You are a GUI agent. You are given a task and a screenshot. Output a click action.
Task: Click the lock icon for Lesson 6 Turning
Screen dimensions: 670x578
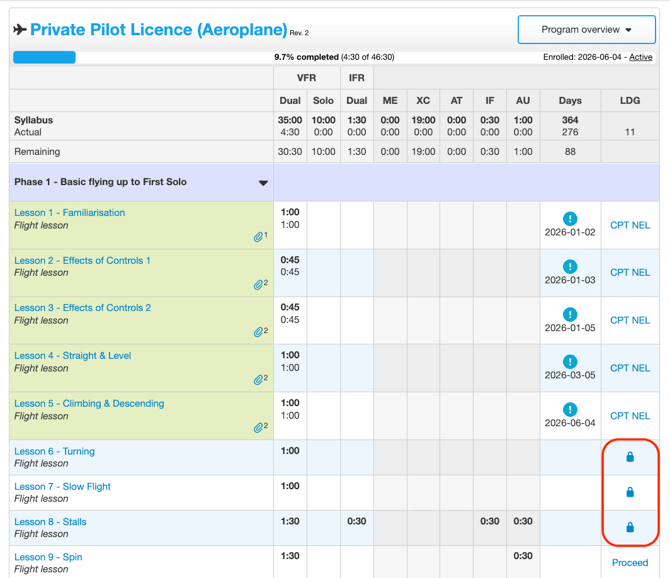[x=630, y=457]
